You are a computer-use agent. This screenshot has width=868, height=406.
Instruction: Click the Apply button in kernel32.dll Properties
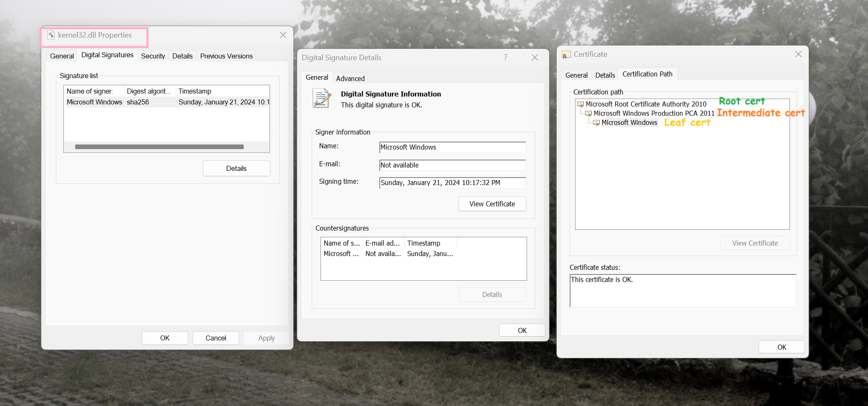pyautogui.click(x=266, y=338)
